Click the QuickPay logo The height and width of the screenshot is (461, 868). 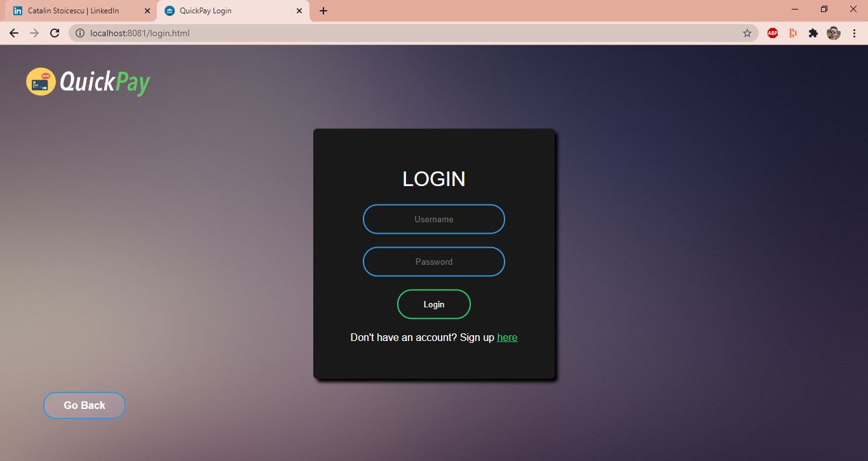88,82
